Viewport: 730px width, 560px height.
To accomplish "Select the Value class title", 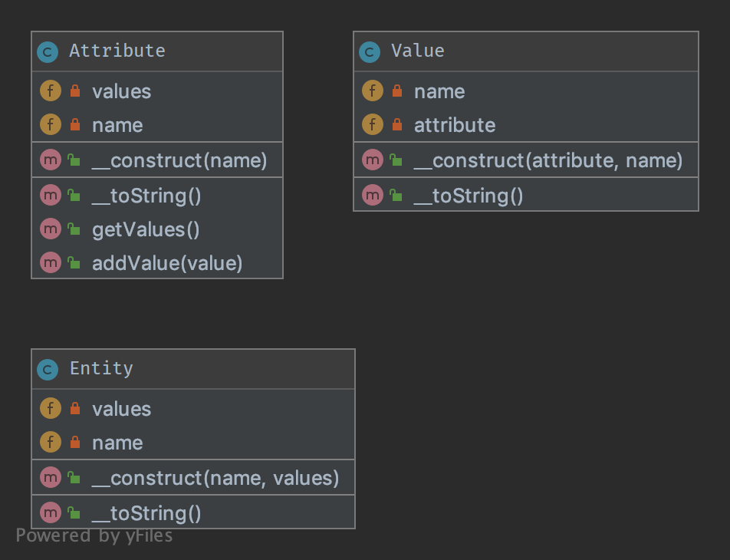I will point(418,51).
